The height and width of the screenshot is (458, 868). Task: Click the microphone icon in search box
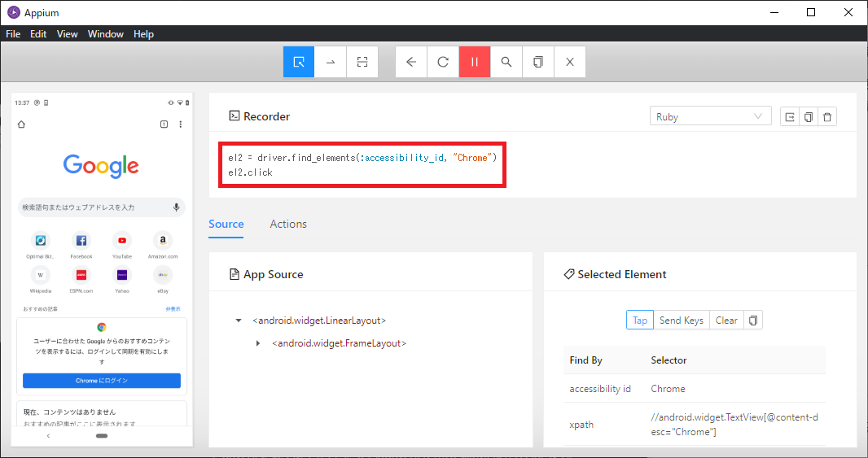(x=176, y=207)
